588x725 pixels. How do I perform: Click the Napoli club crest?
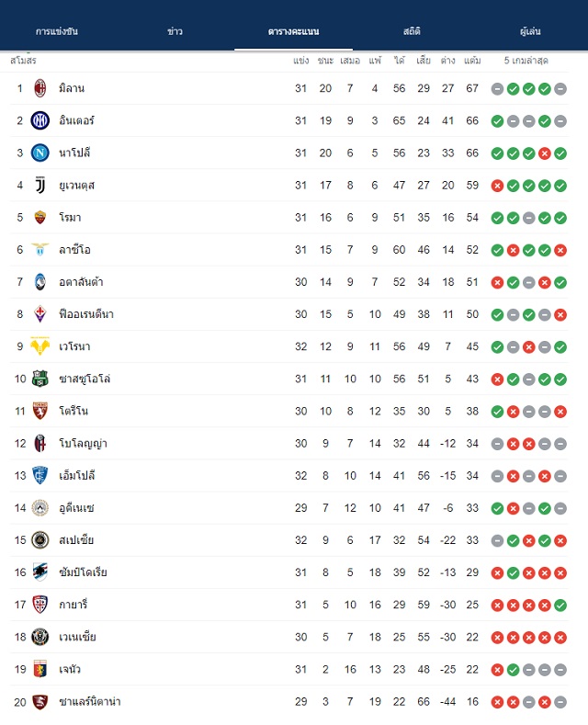point(40,153)
